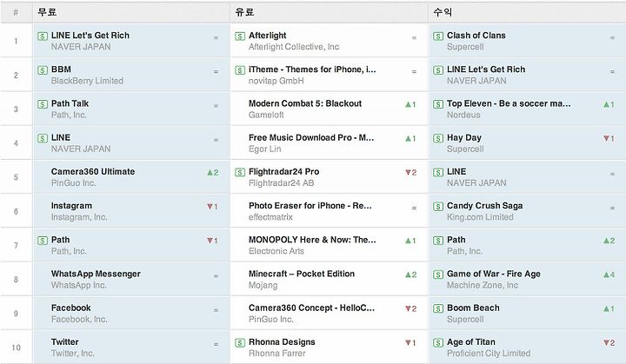Click publisher Proficient City Limited
Image resolution: width=626 pixels, height=364 pixels.
489,354
